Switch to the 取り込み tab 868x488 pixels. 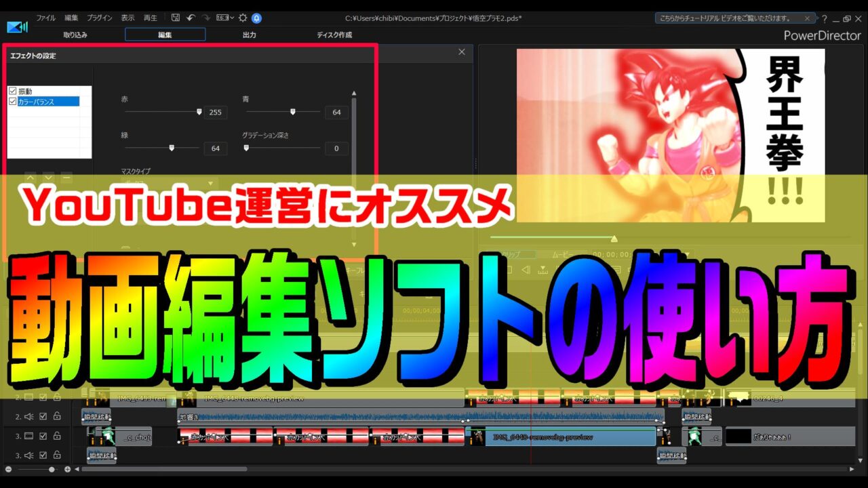pos(75,35)
